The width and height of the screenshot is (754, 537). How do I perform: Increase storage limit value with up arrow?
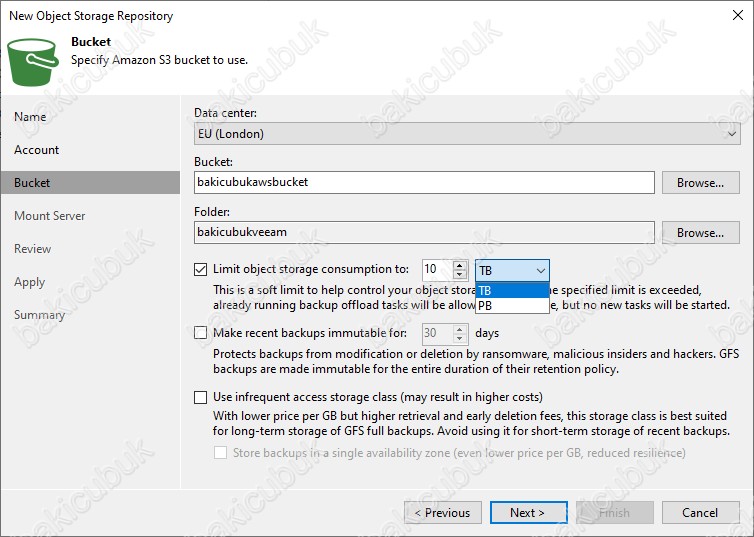[460, 265]
